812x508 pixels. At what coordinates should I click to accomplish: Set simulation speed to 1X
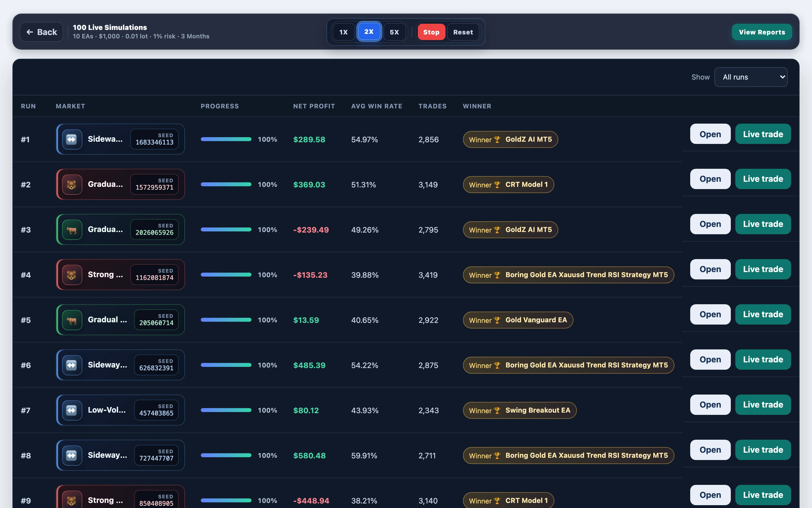(344, 32)
